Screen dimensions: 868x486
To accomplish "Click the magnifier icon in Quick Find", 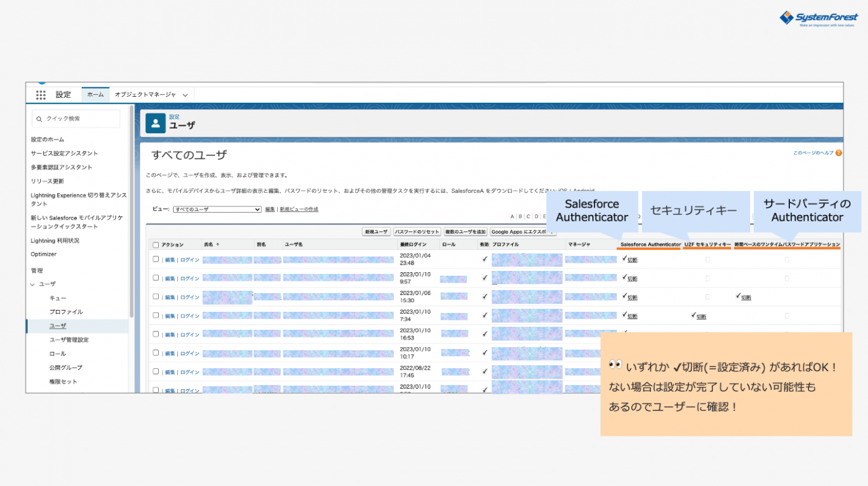I will pyautogui.click(x=40, y=119).
